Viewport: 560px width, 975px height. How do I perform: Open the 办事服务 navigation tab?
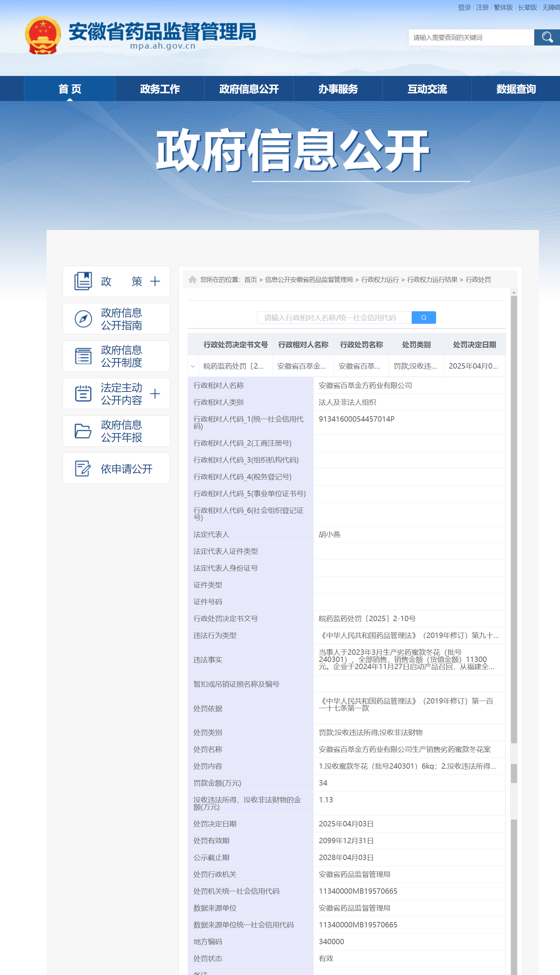tap(338, 89)
